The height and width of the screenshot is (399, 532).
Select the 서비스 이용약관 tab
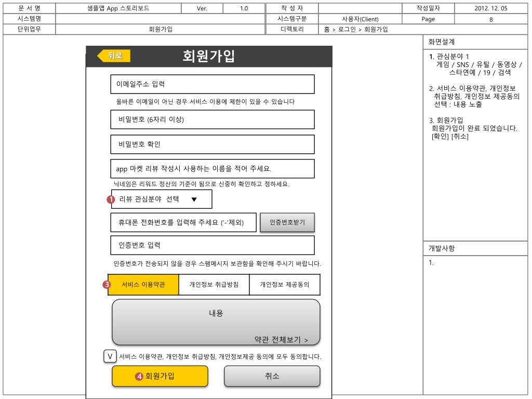(x=143, y=285)
